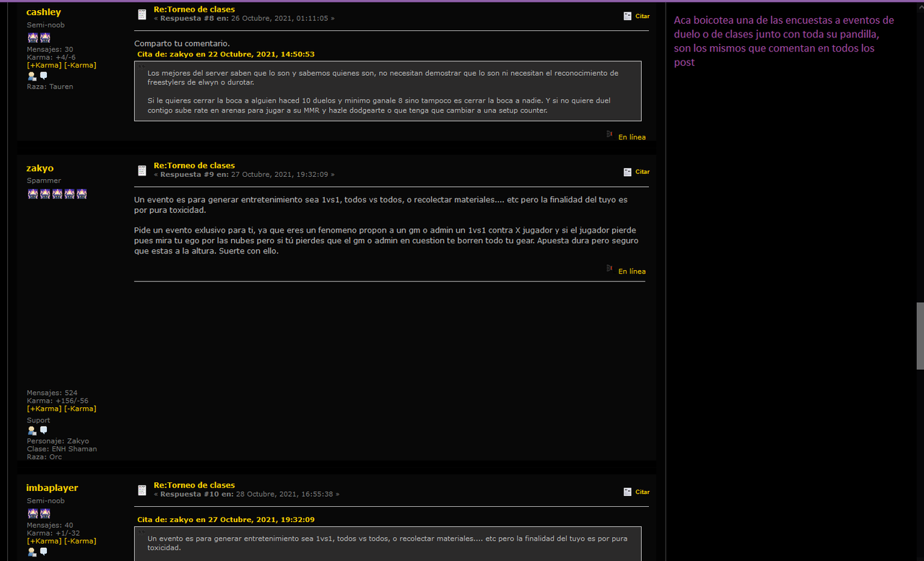Click imbaplayer's rank star icons
The height and width of the screenshot is (561, 924).
point(39,513)
